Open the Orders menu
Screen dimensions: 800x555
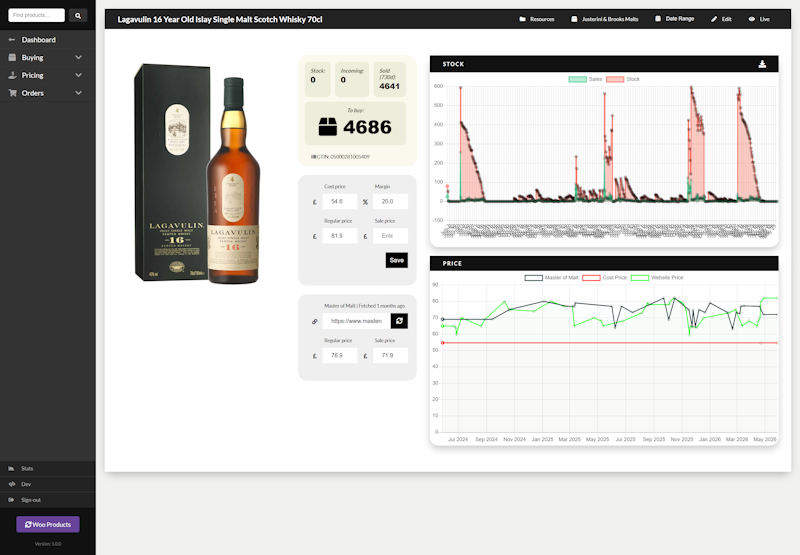[32, 93]
